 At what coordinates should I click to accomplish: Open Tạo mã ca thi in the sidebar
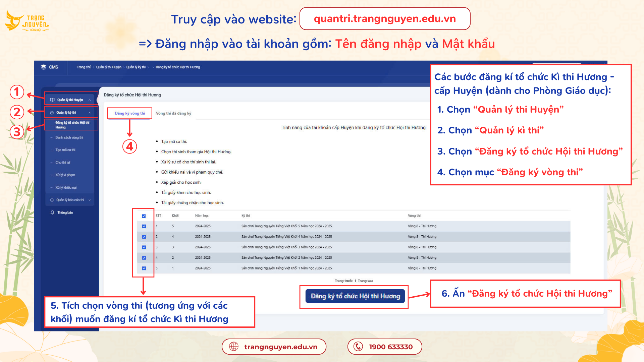click(x=65, y=150)
